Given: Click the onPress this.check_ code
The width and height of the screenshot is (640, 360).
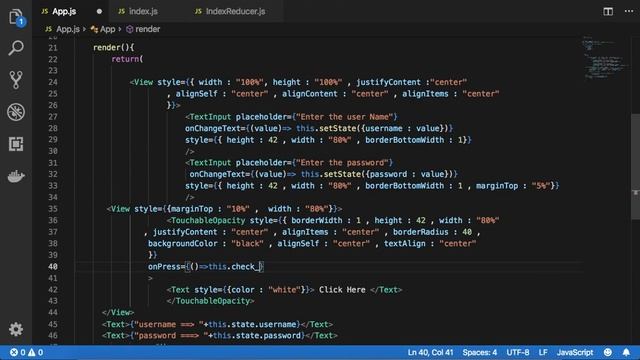Looking at the screenshot, I should pos(206,267).
